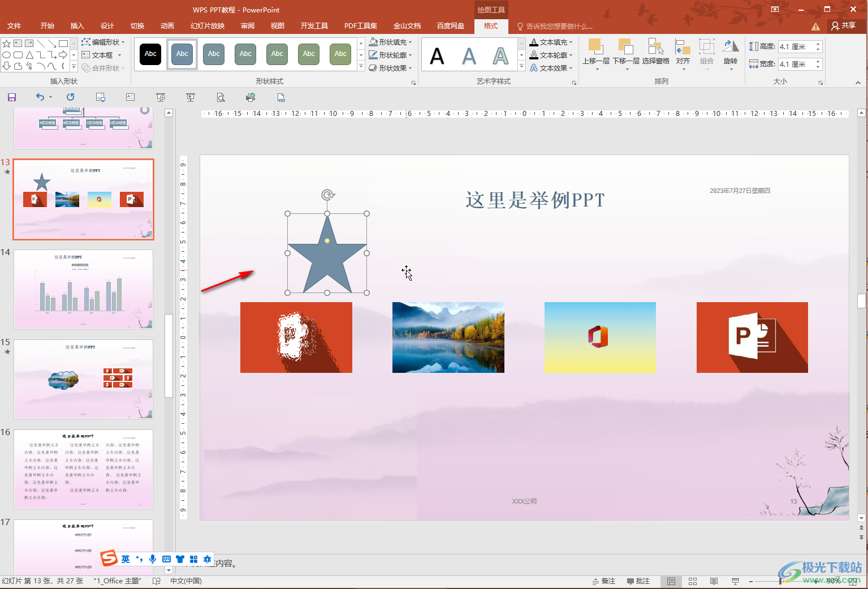Expand the shape styles gallery More arrow
The height and width of the screenshot is (589, 868).
point(361,66)
